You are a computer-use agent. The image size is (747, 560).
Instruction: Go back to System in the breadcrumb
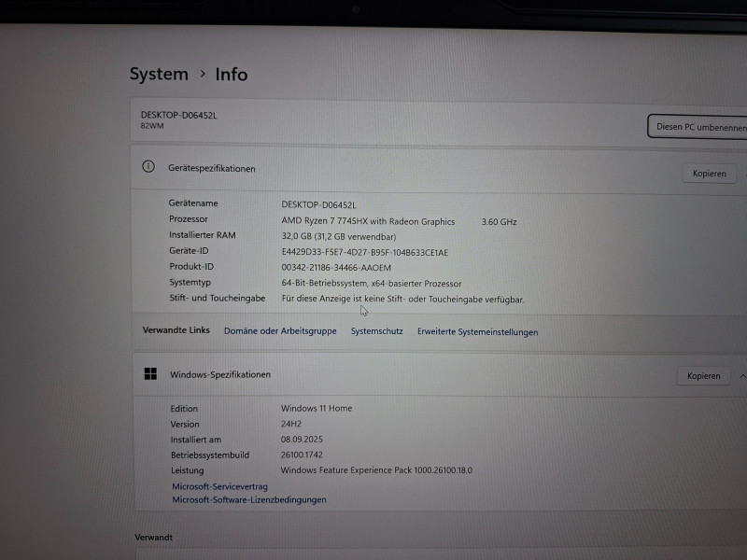(x=159, y=74)
